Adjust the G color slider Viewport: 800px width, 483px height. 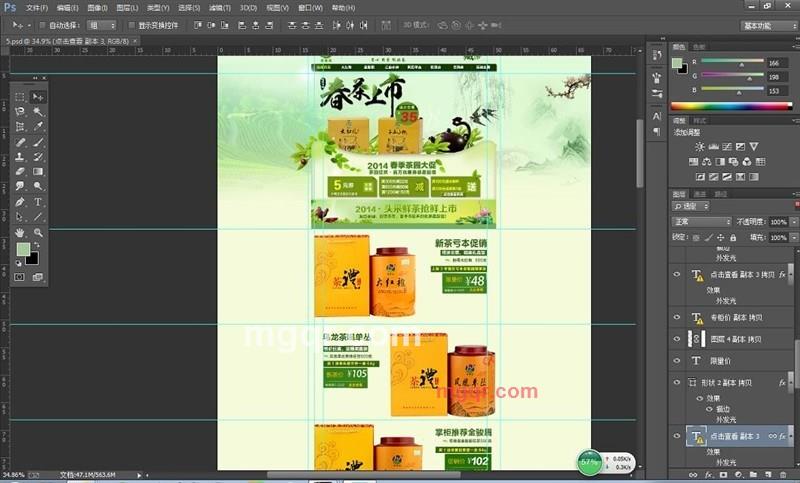click(x=749, y=79)
